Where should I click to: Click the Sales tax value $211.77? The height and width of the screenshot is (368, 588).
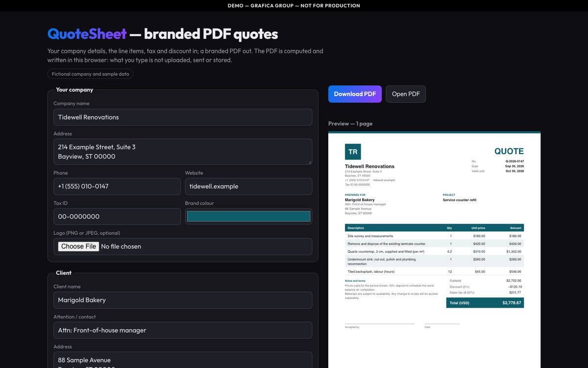click(515, 292)
